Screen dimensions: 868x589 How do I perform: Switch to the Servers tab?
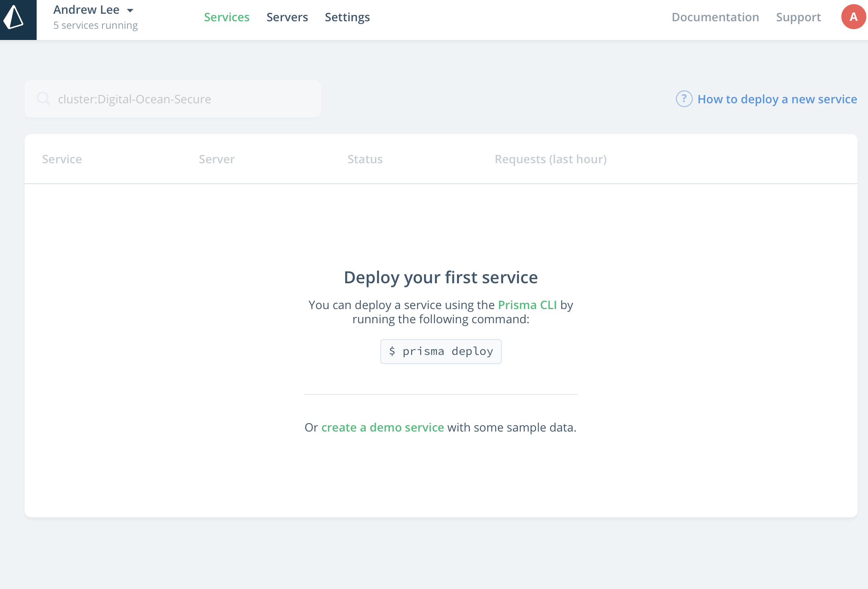287,17
